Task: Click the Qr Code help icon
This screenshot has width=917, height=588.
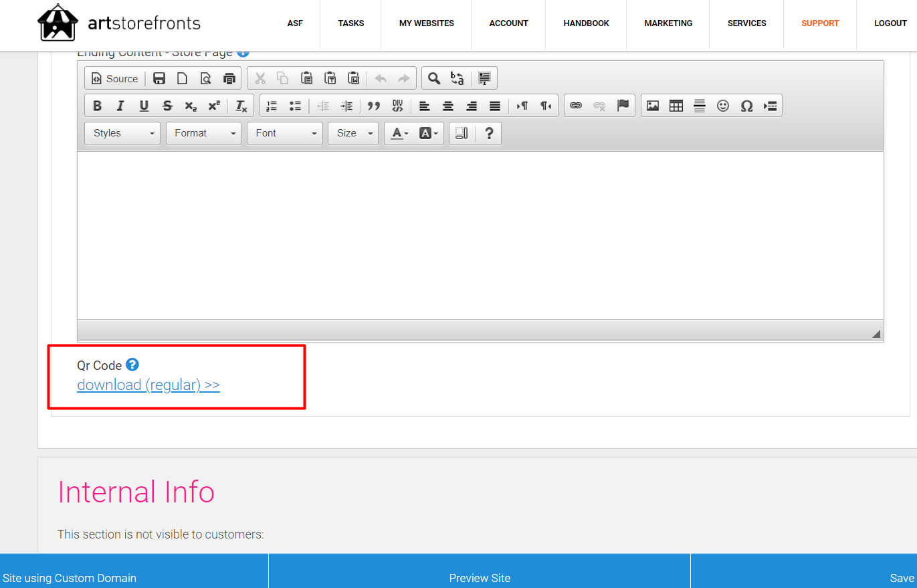Action: click(132, 365)
